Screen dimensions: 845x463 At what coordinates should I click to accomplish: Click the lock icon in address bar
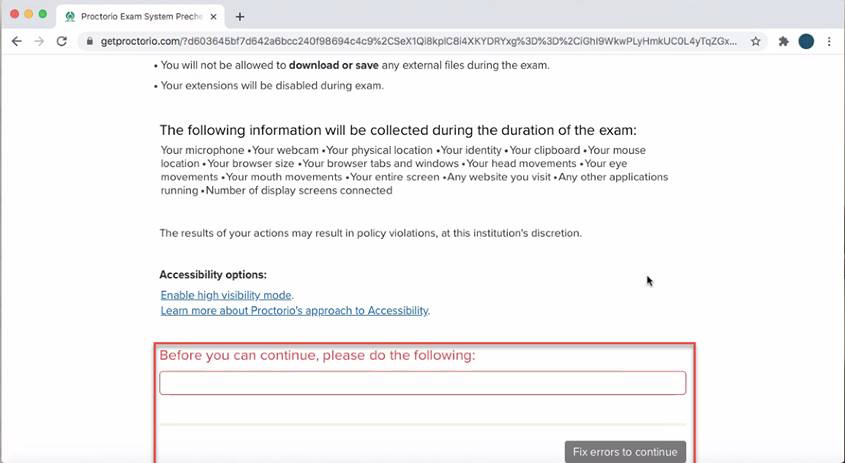click(89, 42)
